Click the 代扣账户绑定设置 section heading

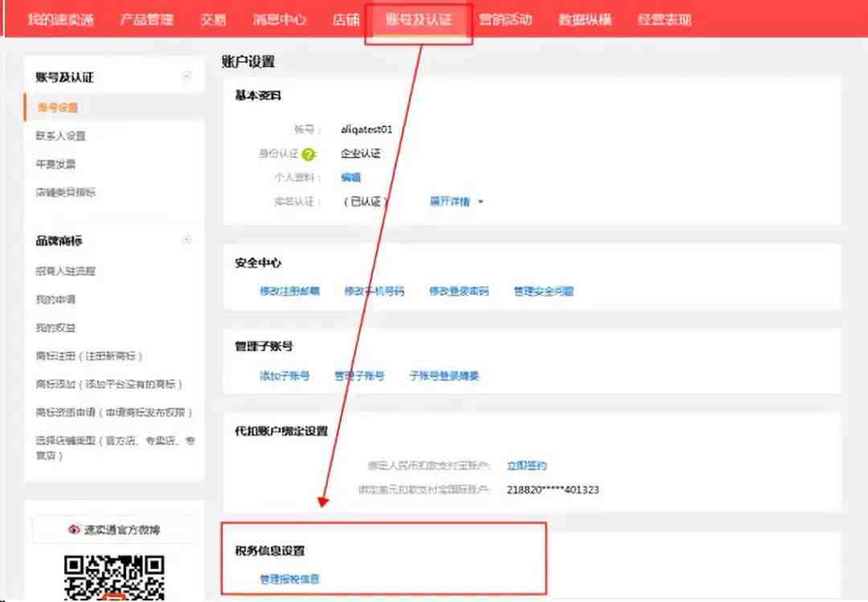[x=281, y=430]
